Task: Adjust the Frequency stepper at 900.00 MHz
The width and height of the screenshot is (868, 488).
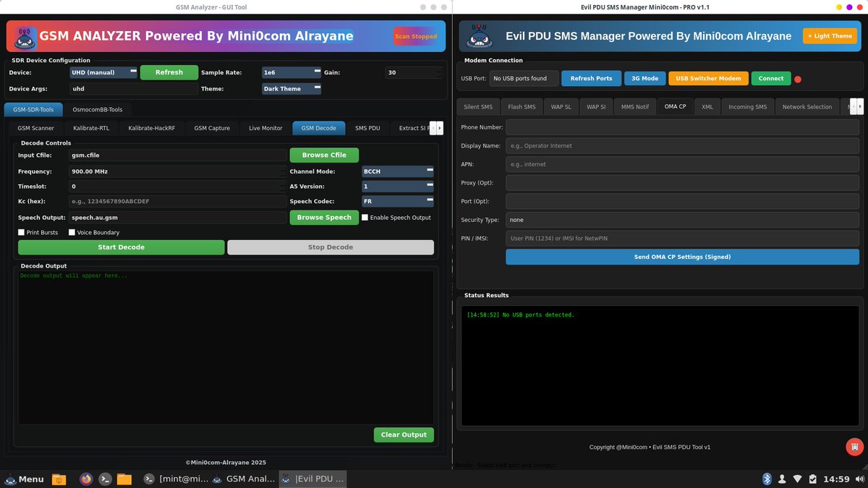Action: 177,171
